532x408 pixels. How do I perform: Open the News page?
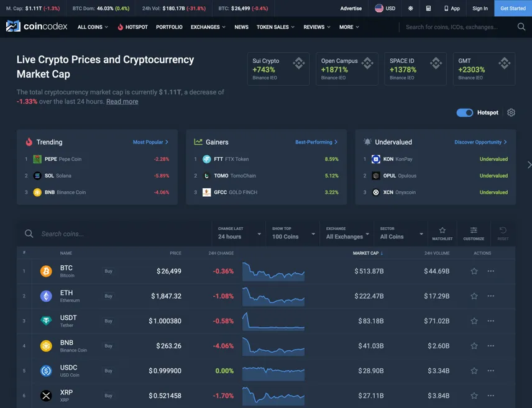(241, 27)
